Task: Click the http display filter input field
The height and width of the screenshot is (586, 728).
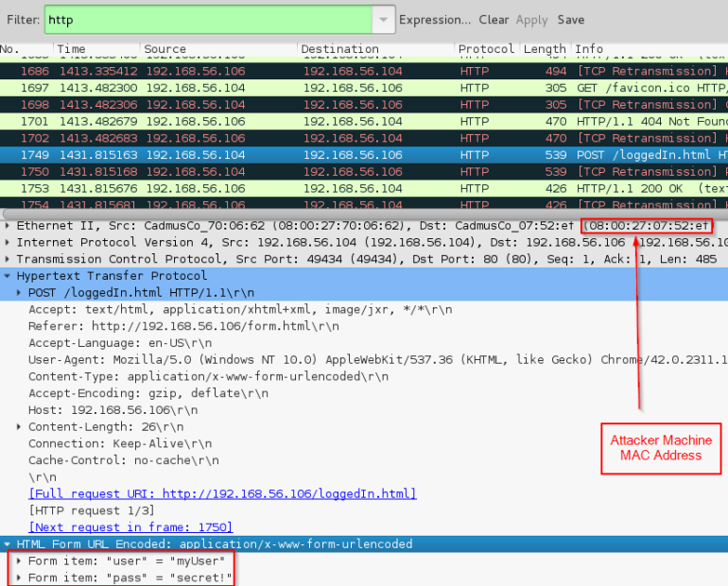Action: point(208,20)
